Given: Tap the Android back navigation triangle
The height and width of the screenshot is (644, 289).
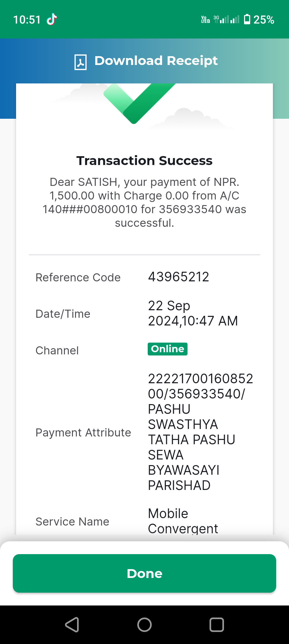Looking at the screenshot, I should pyautogui.click(x=72, y=625).
